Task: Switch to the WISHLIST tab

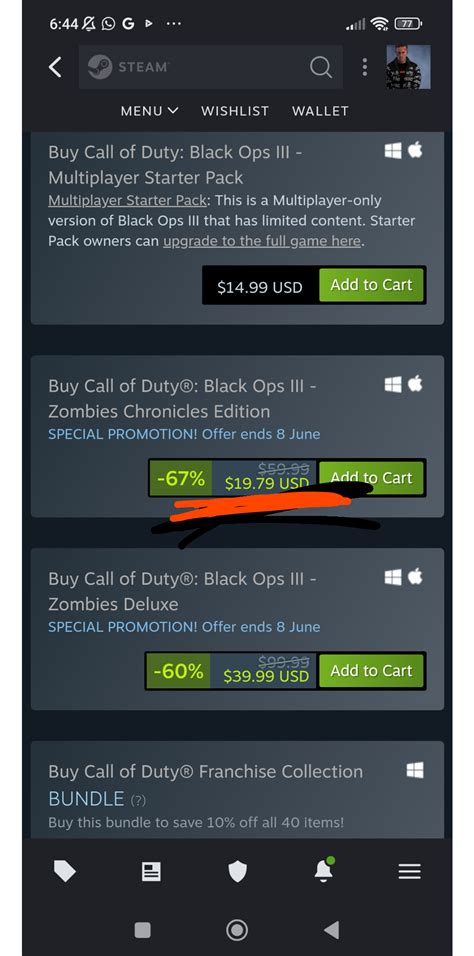Action: pos(235,111)
